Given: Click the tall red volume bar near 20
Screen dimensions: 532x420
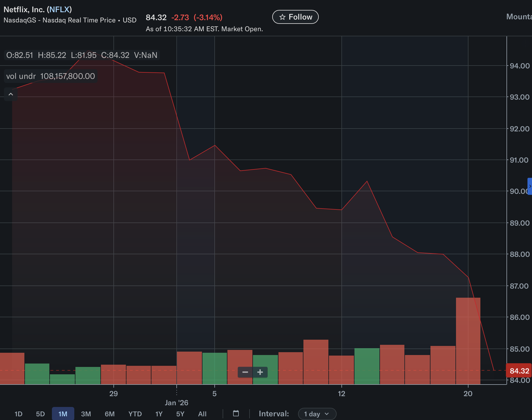Looking at the screenshot, I should pyautogui.click(x=468, y=341).
